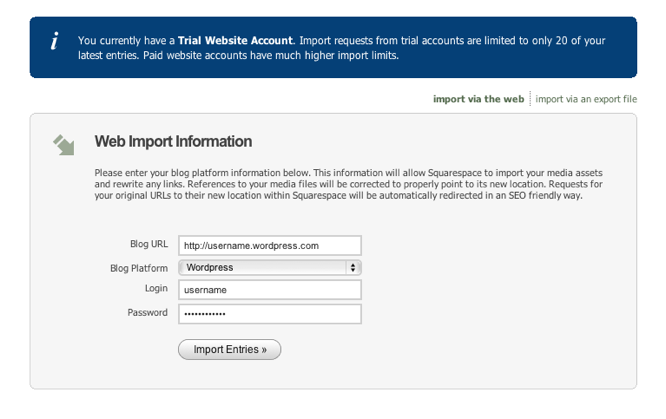Click the up-down arrows on platform selector
Viewport: 666px width, 419px height.
(x=352, y=268)
